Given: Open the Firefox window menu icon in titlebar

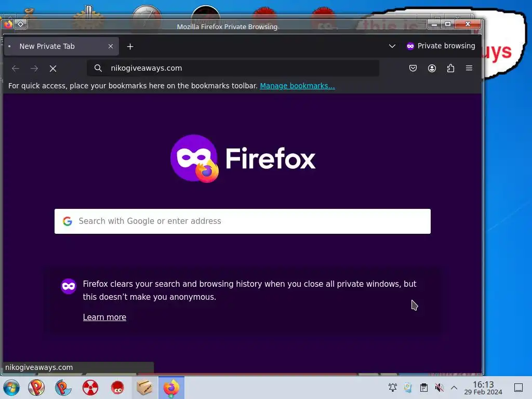Looking at the screenshot, I should (x=8, y=24).
